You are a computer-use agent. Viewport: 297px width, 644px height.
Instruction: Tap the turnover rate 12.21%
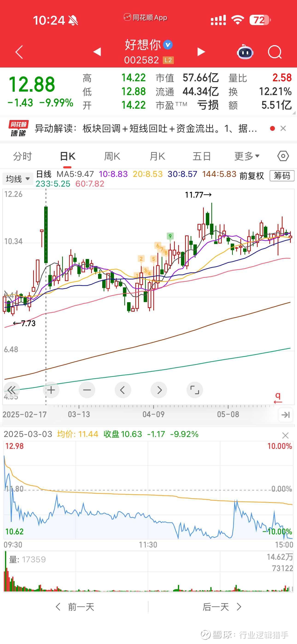275,91
